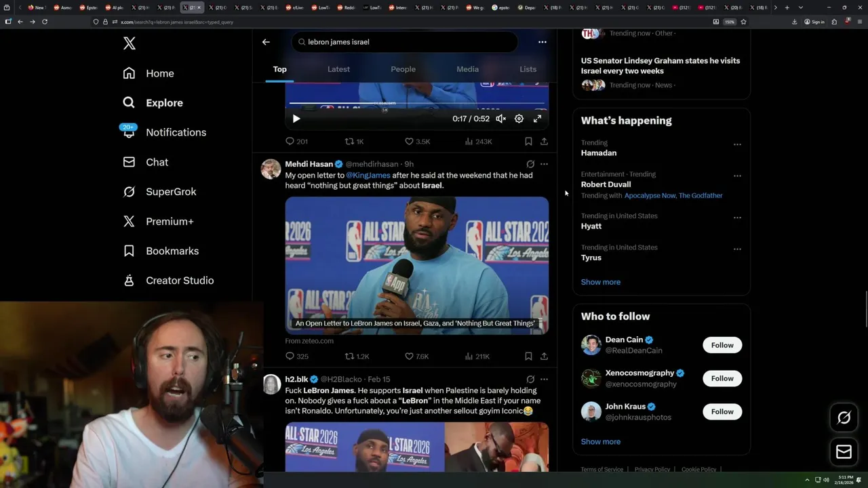Screen dimensions: 868x488
Task: Open the Mehdi Hasan profile name link
Action: pyautogui.click(x=309, y=164)
